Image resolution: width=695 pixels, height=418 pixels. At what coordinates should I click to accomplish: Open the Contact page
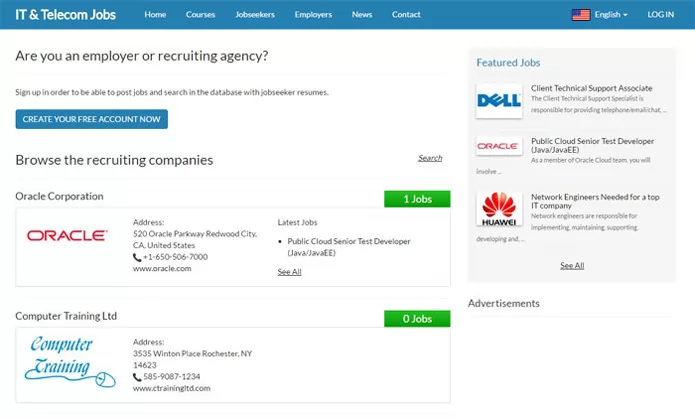pos(406,15)
